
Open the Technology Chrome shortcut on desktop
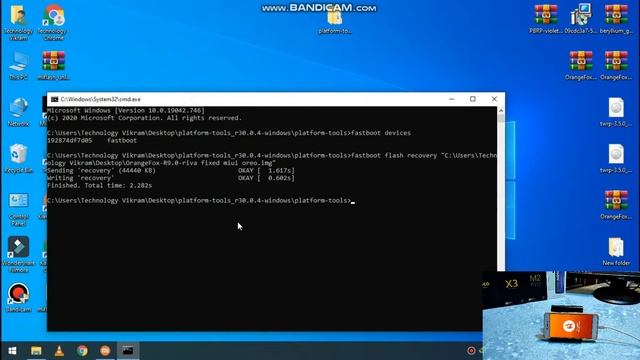pyautogui.click(x=53, y=22)
